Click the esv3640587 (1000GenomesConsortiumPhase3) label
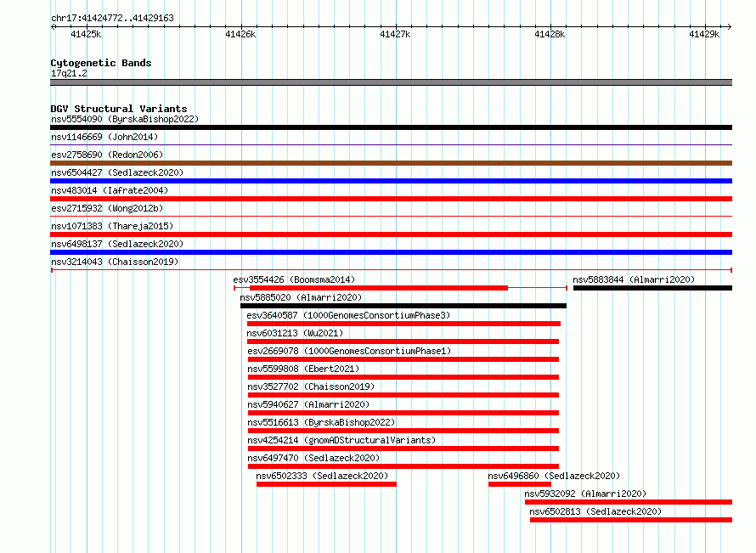 point(348,315)
